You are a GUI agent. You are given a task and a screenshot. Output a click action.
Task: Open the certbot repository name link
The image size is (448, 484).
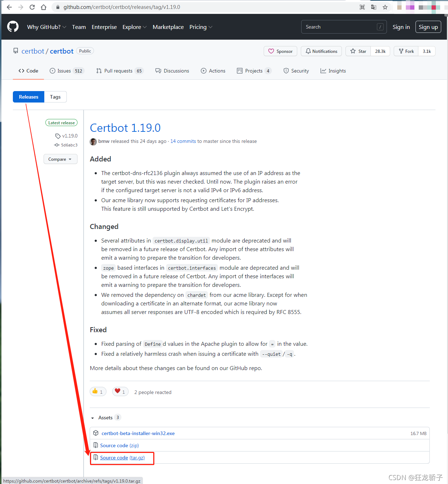62,51
